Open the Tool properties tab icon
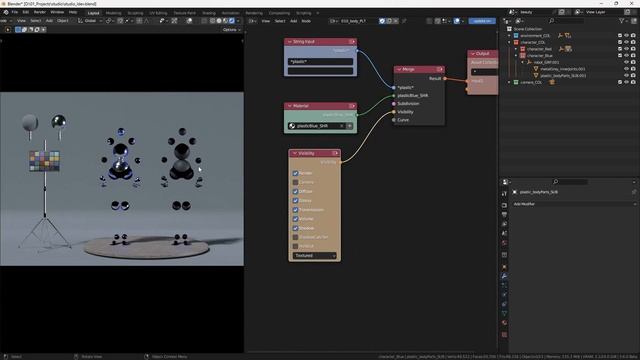 504,193
